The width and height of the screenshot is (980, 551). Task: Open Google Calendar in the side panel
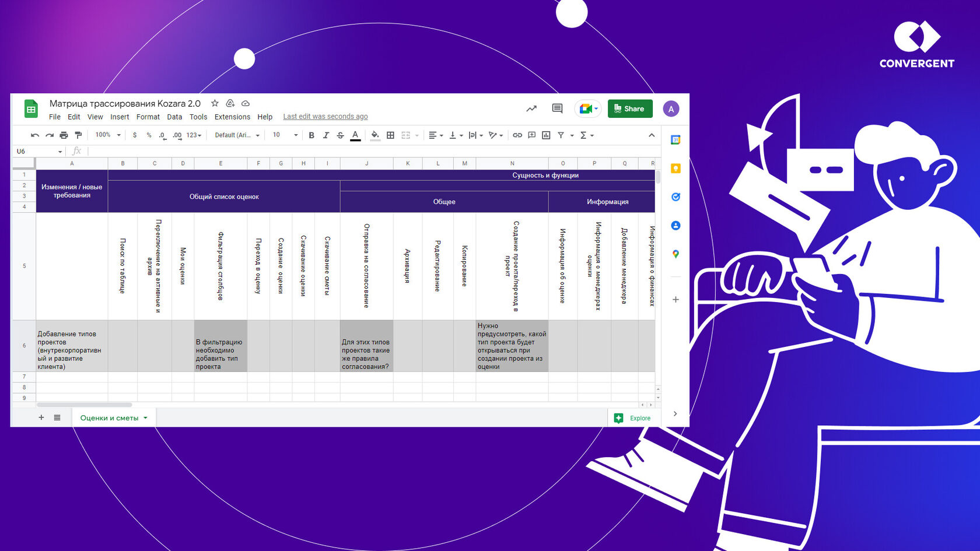point(675,140)
